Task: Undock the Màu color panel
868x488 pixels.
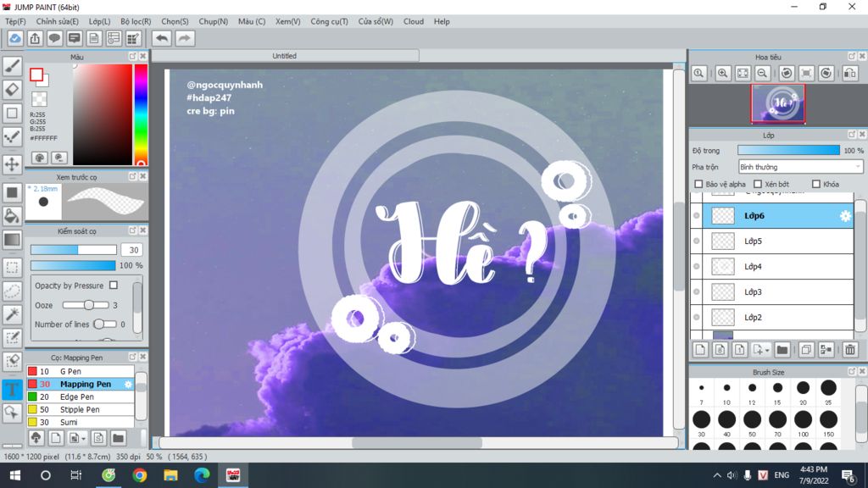Action: [x=133, y=57]
